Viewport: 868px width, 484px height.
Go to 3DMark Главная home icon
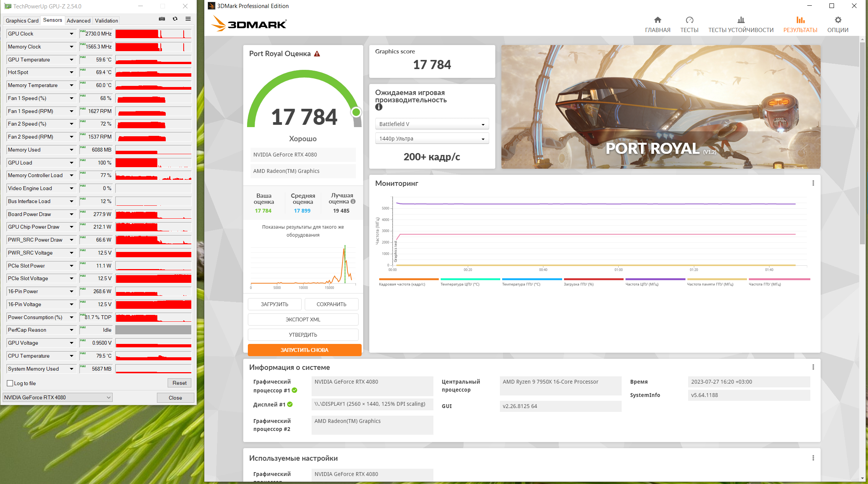[657, 20]
